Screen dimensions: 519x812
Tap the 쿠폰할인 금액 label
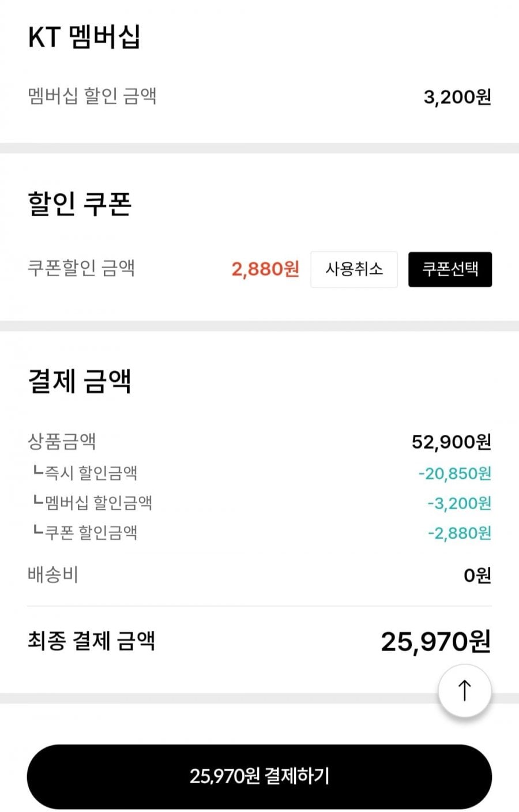pos(81,268)
